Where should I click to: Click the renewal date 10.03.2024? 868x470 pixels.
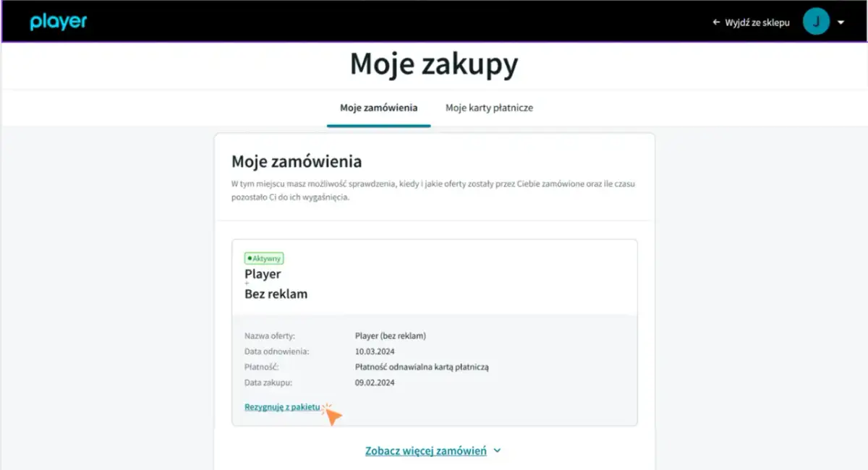pyautogui.click(x=376, y=350)
